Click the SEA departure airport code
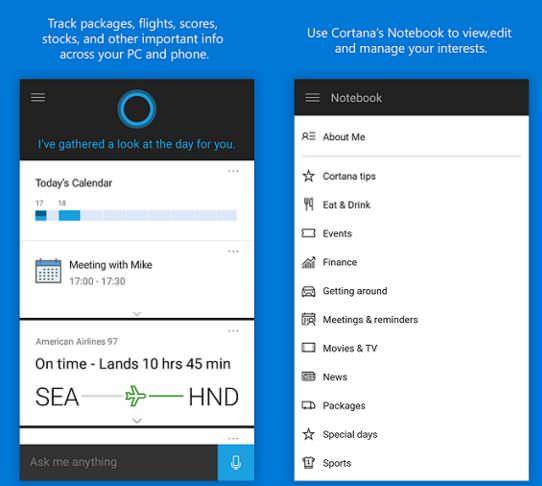Viewport: 542px width, 486px height. [x=57, y=396]
